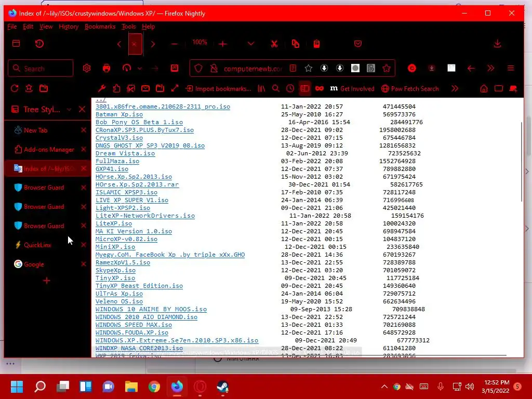Toggle reader view icon in address bar

tap(293, 68)
